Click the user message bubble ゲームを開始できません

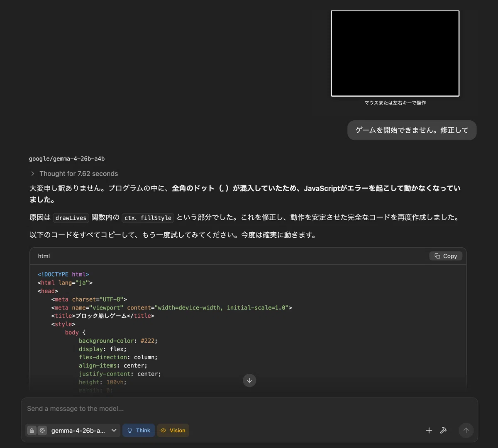click(412, 130)
